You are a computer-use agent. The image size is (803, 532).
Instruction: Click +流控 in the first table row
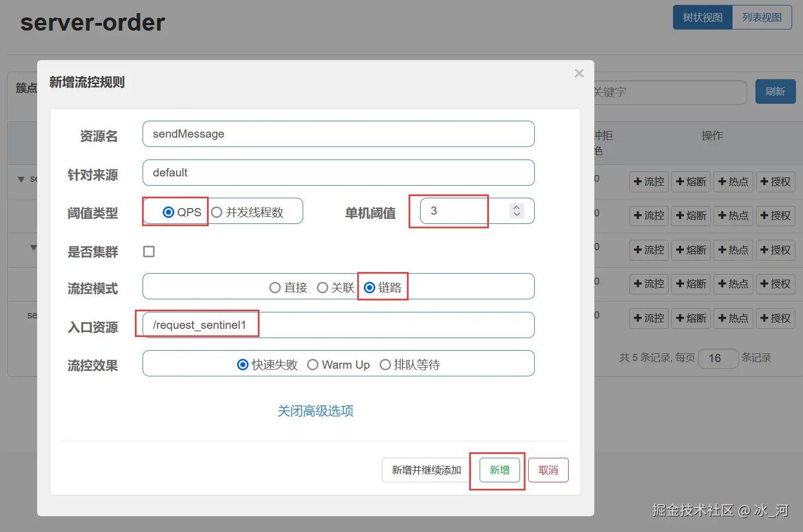(649, 182)
